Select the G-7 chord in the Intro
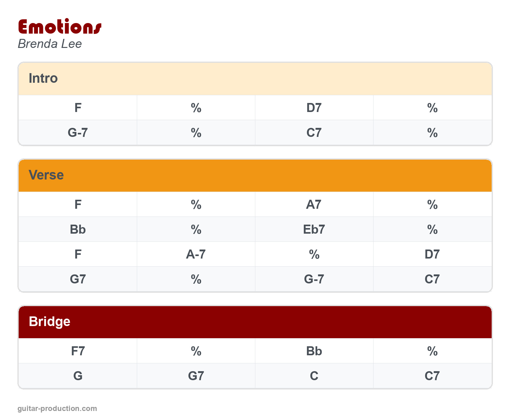 point(78,133)
